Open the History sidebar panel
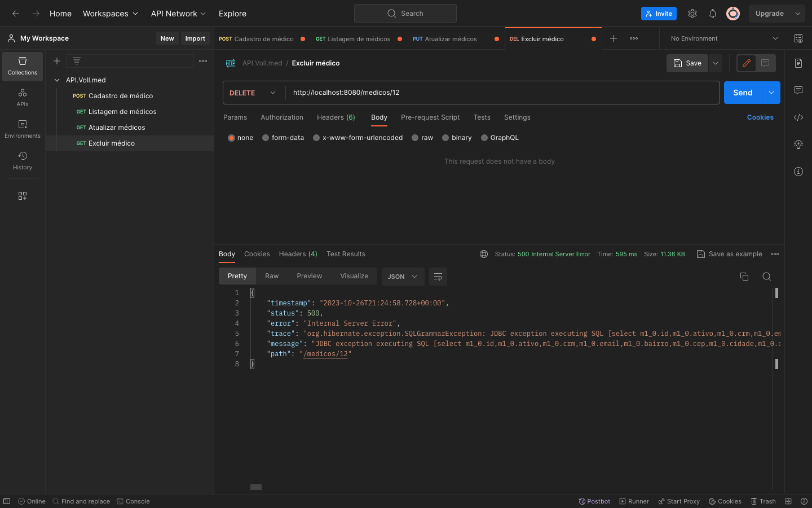 click(x=23, y=161)
